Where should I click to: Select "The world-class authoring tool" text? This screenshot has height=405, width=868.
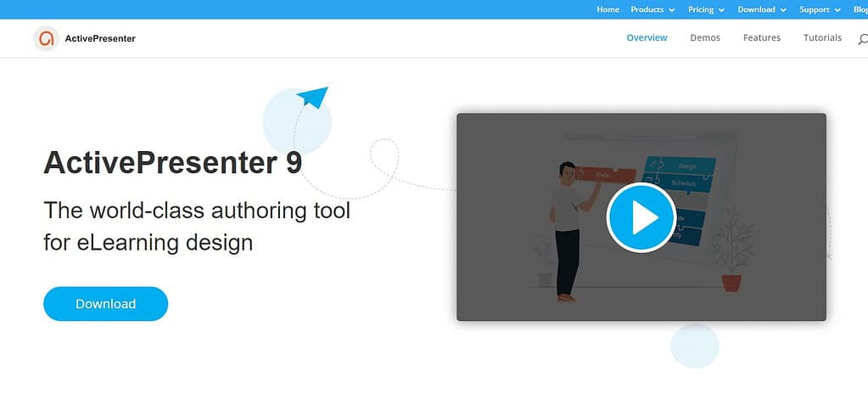(197, 211)
